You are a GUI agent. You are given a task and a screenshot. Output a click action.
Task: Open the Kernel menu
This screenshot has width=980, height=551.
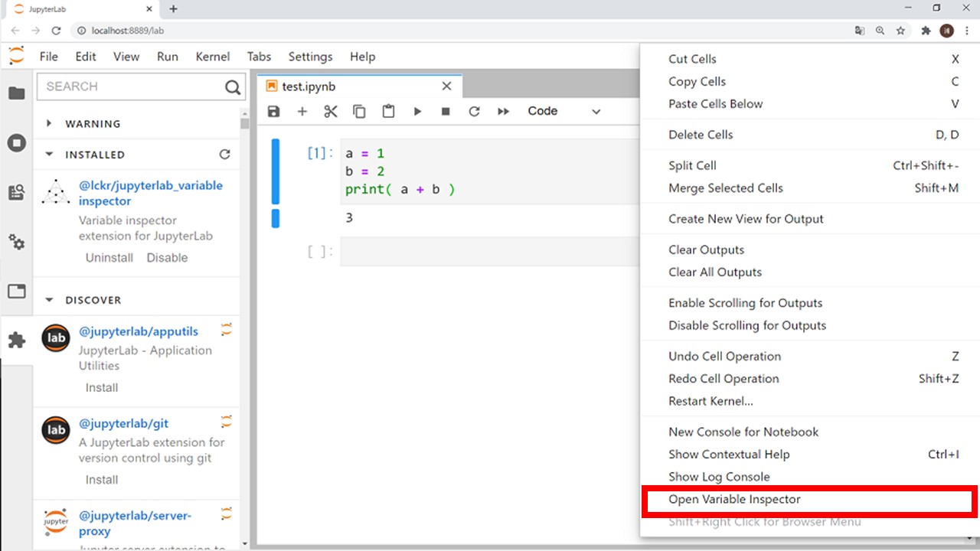(213, 57)
